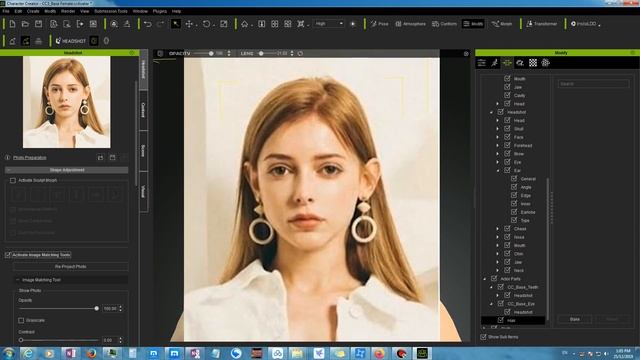Image resolution: width=640 pixels, height=360 pixels.
Task: Click the Show Photo Opacity slider handle
Action: pyautogui.click(x=96, y=309)
